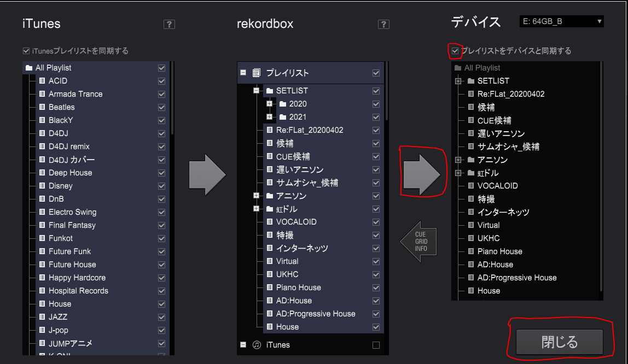This screenshot has height=364, width=628.
Task: Click the UKHC playlist icon in device panel
Action: [471, 238]
